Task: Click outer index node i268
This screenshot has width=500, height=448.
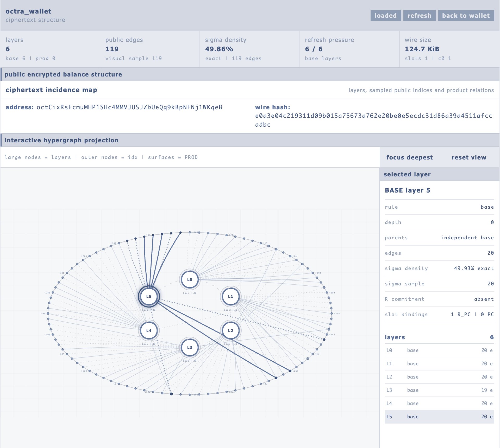Action: (290, 371)
